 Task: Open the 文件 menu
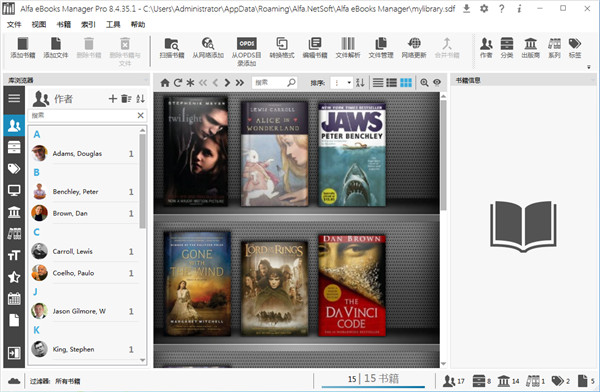point(14,24)
